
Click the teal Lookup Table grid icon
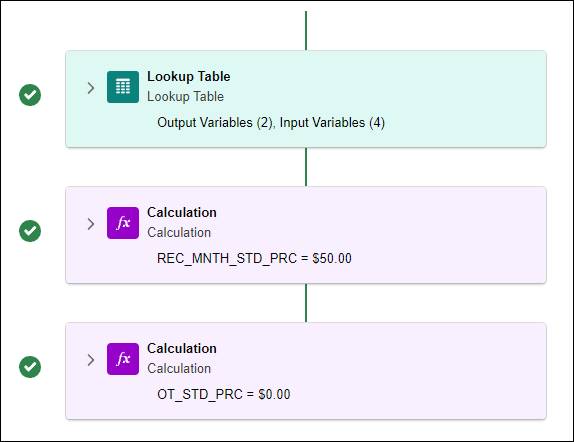pos(123,87)
